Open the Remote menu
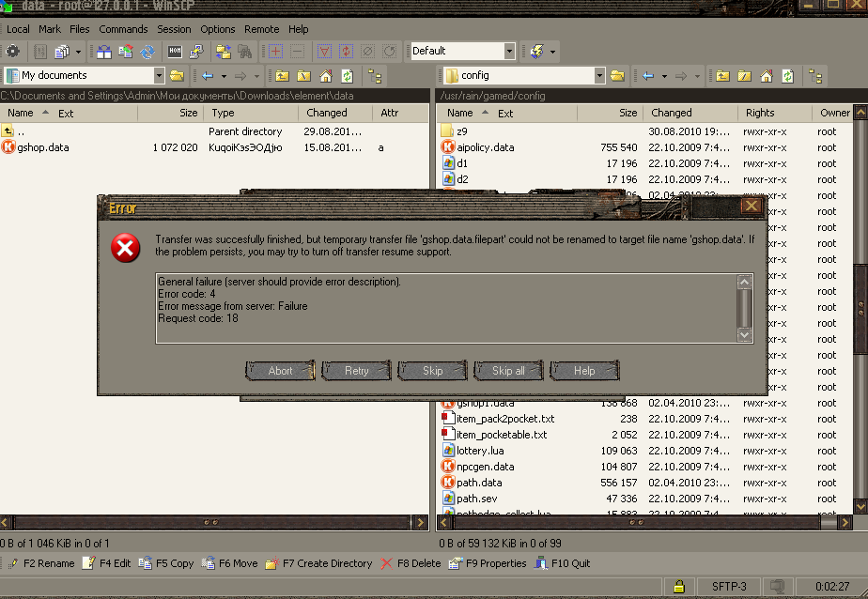Image resolution: width=868 pixels, height=599 pixels. 262,29
